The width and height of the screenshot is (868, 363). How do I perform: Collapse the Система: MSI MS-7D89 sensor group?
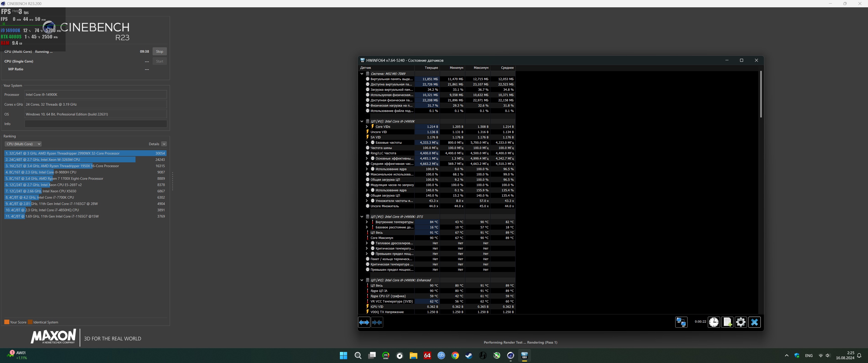(362, 74)
